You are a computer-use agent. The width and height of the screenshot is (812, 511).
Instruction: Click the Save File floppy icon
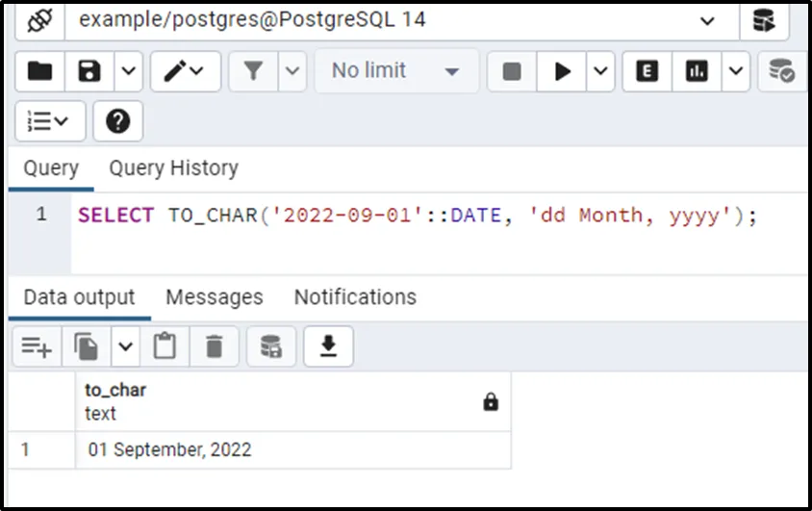(x=89, y=71)
